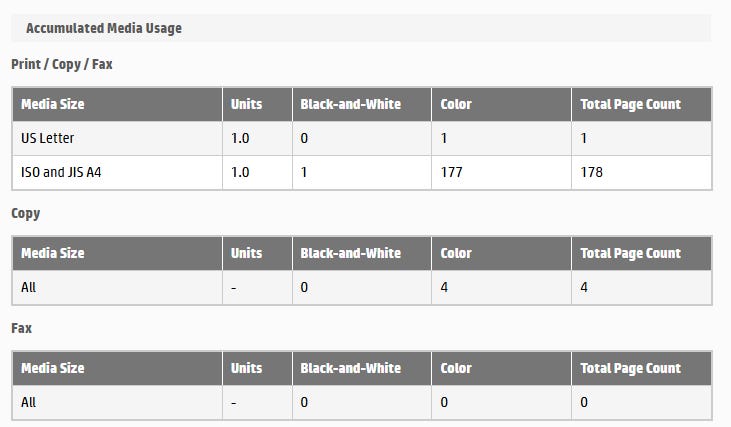This screenshot has height=427, width=731.
Task: Click Media Size header in Print / Copy / Fax table
Action: click(53, 104)
